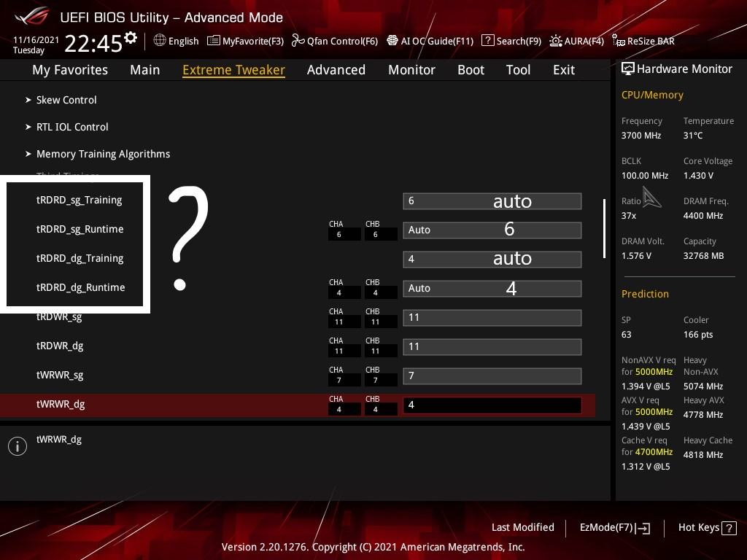The width and height of the screenshot is (747, 560).
Task: Open the AURA(F4) lighting icon
Action: pos(555,41)
